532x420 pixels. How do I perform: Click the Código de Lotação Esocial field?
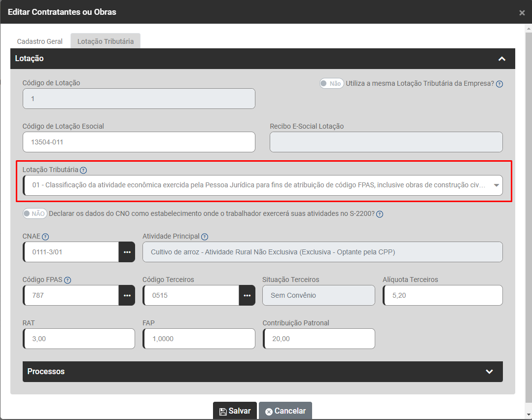[139, 142]
